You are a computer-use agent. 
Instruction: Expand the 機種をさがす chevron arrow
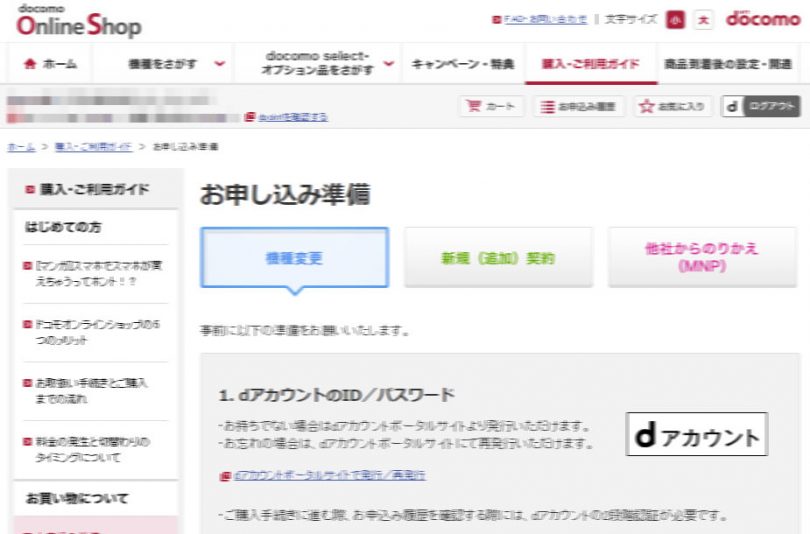point(220,64)
